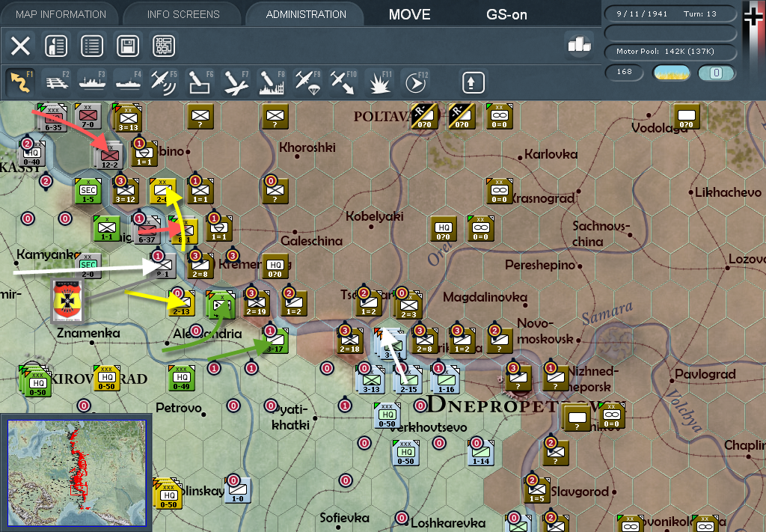Click the GS-on status label

[506, 15]
